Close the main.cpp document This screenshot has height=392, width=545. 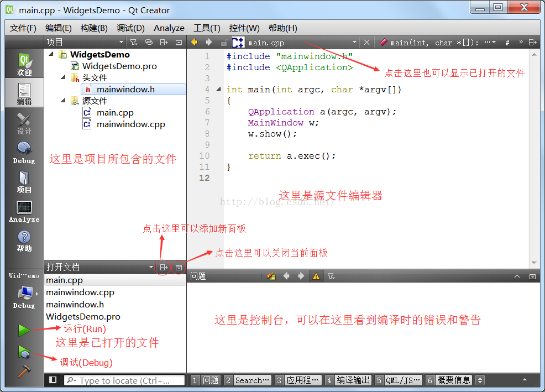[x=366, y=43]
